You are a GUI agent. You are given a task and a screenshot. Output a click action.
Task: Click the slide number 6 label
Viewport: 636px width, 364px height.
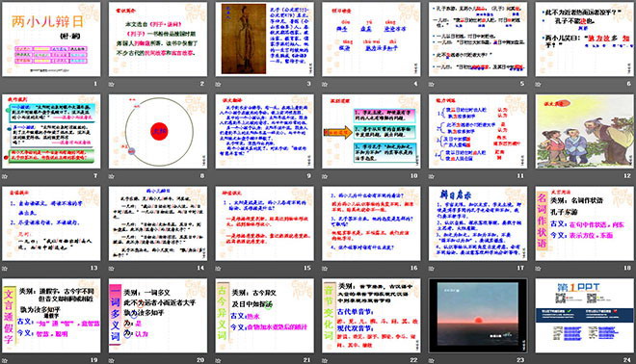click(628, 84)
